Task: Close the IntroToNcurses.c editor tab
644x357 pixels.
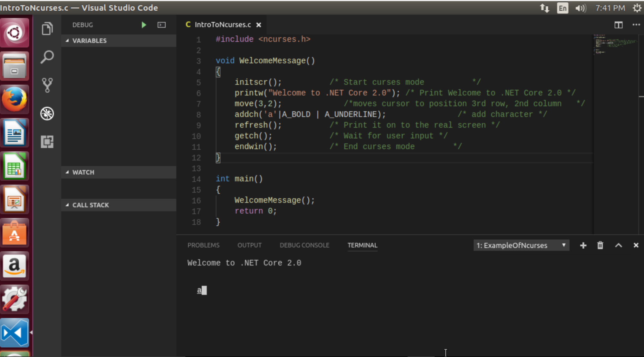Action: click(259, 25)
